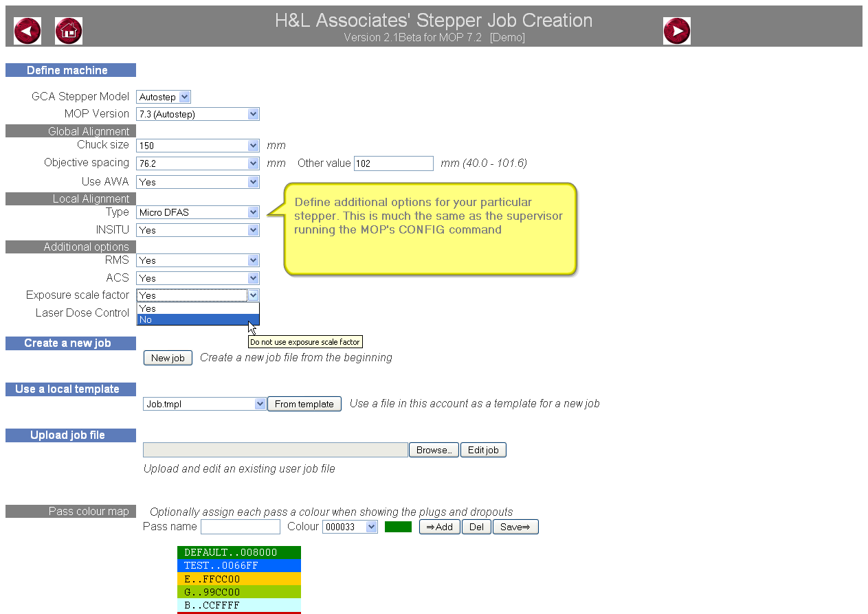Click the Save button
The width and height of the screenshot is (868, 614).
pos(515,527)
